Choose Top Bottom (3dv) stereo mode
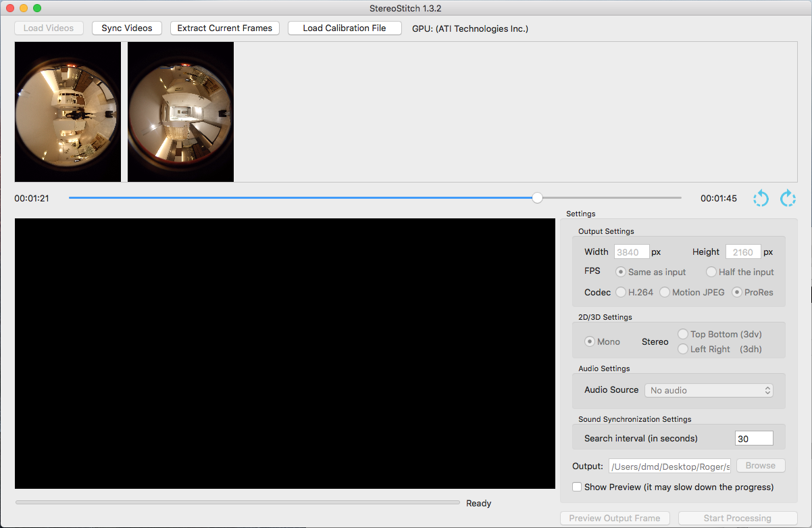 coord(683,334)
